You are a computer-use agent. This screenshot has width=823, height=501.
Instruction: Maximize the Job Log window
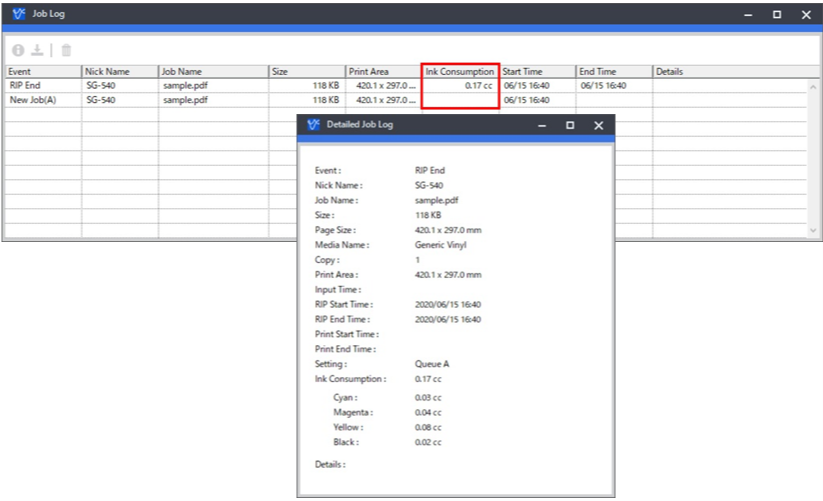coord(777,14)
